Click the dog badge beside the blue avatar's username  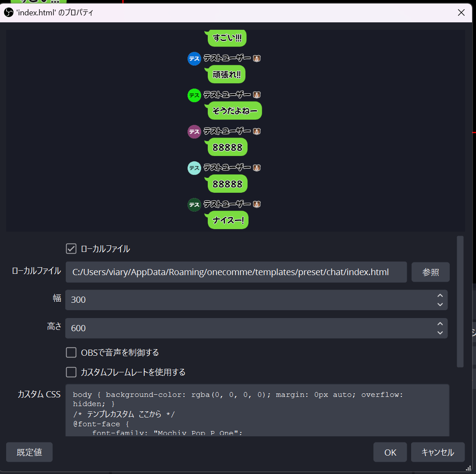257,58
